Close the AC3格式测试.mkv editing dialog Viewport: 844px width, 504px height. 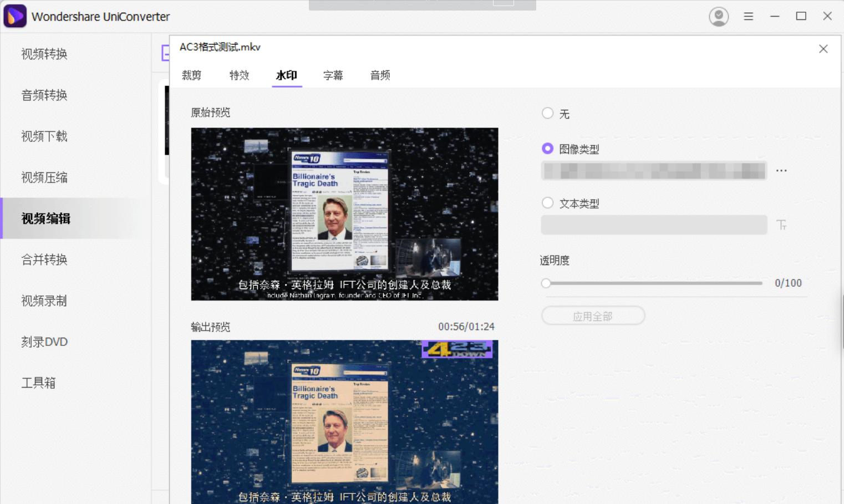coord(823,49)
